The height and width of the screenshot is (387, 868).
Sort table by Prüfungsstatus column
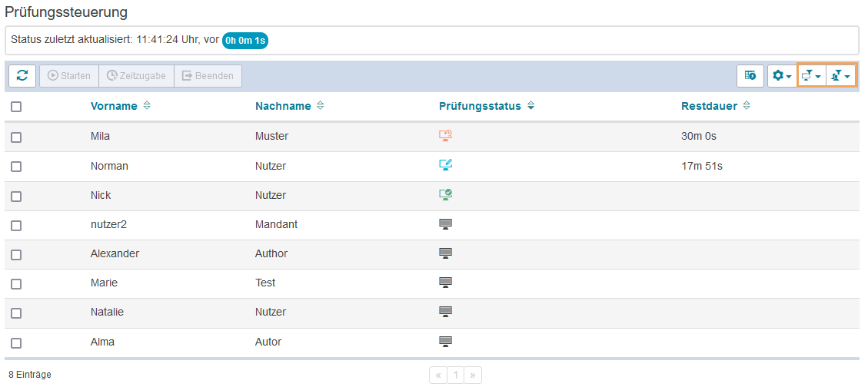click(x=480, y=106)
